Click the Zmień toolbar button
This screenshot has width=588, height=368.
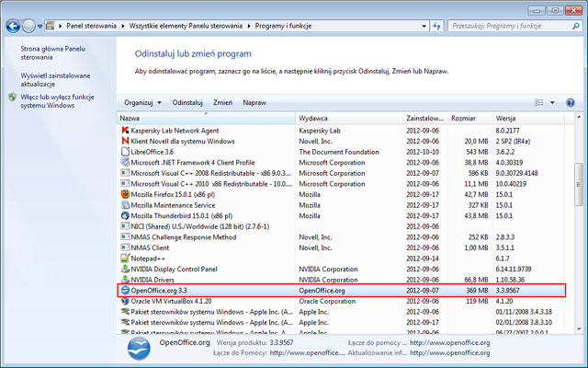[x=222, y=102]
